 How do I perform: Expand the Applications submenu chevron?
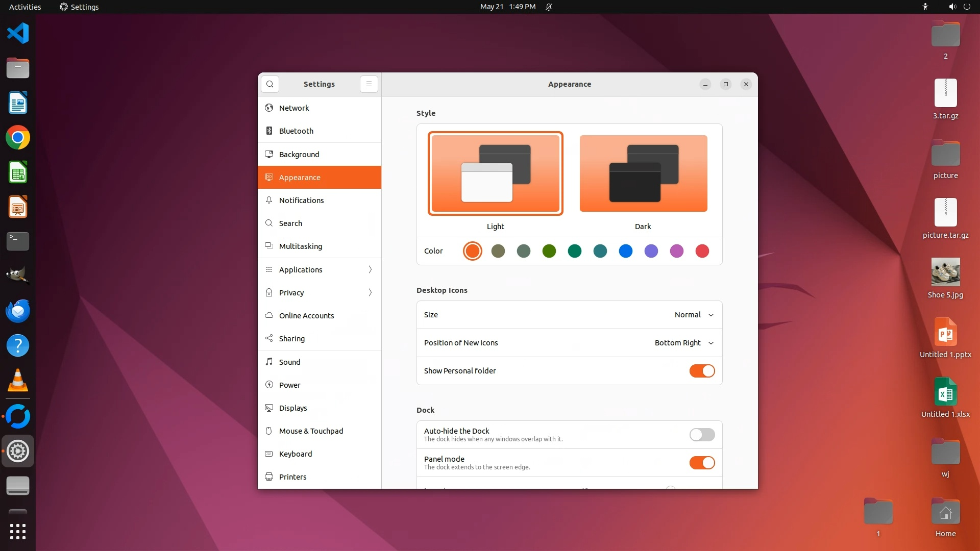coord(370,269)
